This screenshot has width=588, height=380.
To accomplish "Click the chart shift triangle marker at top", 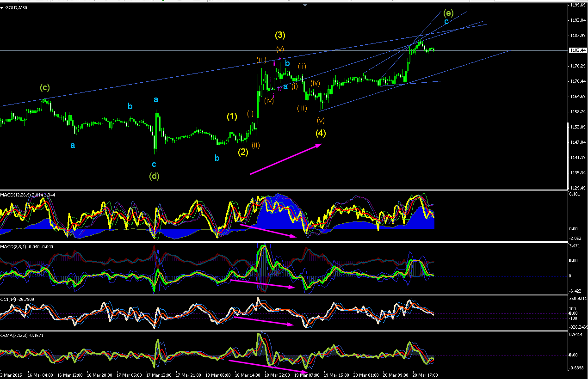I will point(305,5).
